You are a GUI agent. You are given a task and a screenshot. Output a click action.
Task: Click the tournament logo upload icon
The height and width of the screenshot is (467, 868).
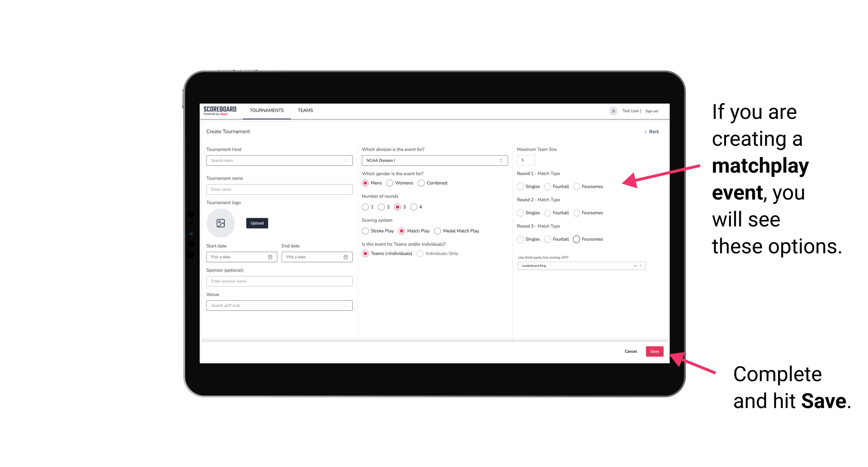point(221,223)
